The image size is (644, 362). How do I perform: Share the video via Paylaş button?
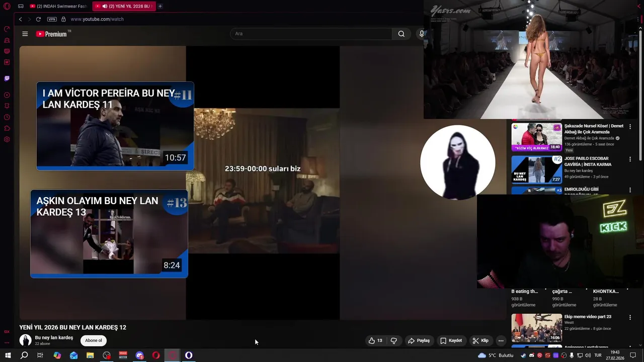pos(419,340)
